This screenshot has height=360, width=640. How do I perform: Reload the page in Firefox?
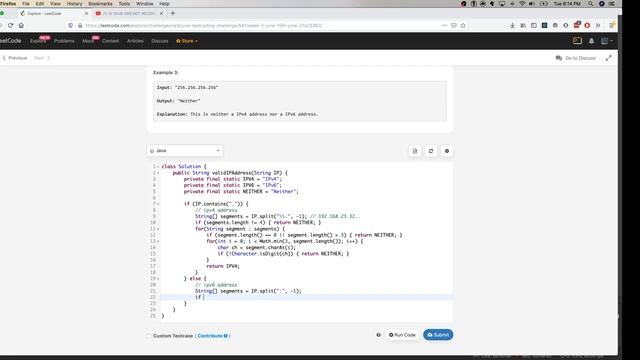point(10,25)
